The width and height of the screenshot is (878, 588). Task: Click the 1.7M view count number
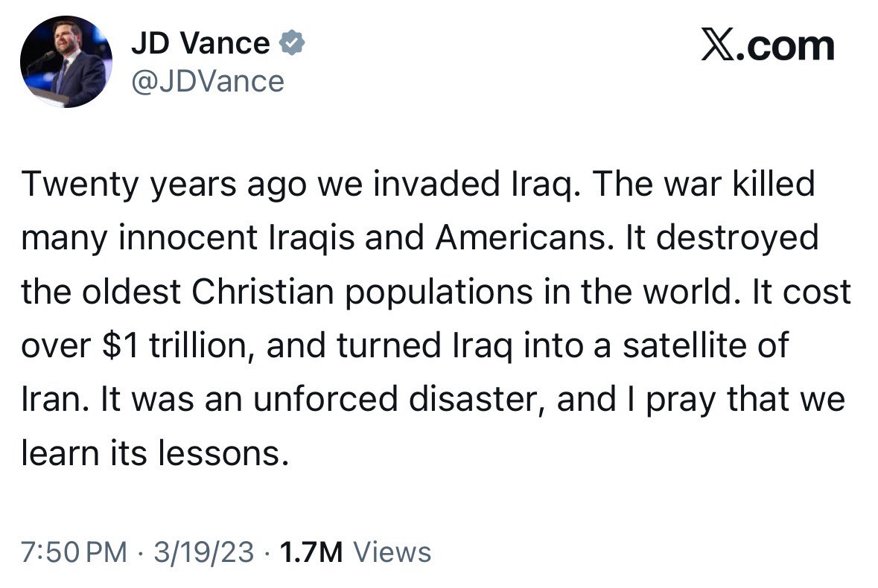point(310,552)
